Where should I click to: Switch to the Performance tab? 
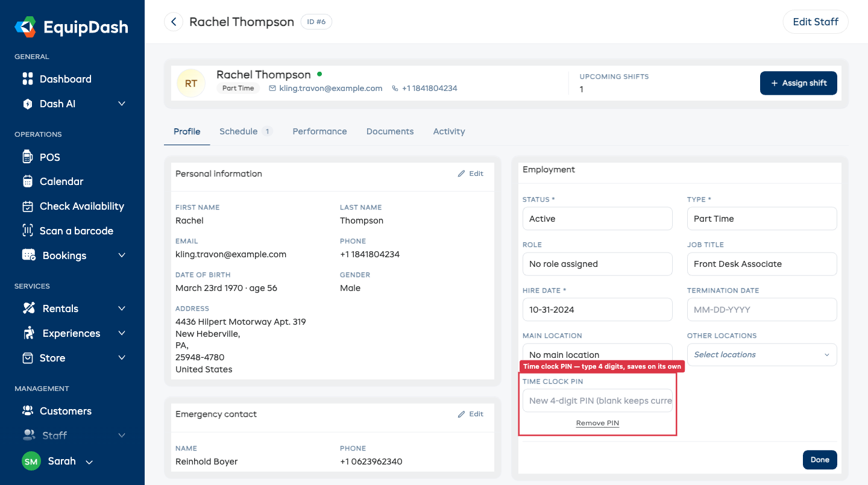[319, 131]
